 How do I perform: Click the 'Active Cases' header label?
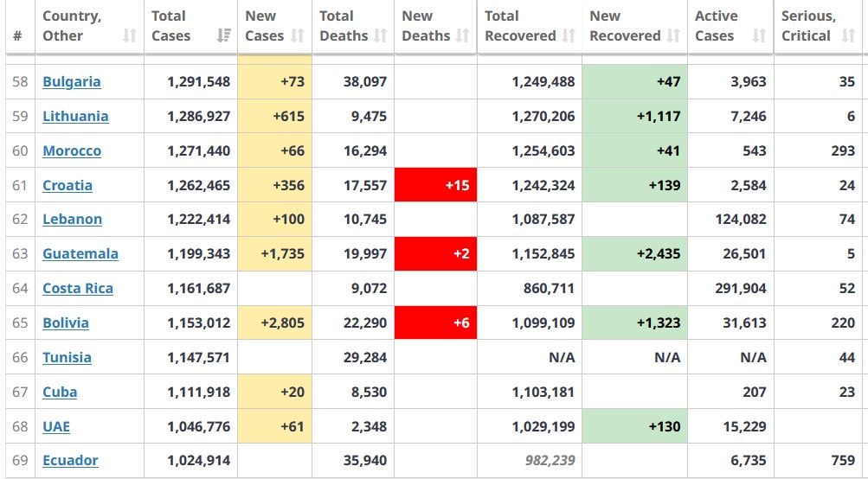(x=717, y=26)
